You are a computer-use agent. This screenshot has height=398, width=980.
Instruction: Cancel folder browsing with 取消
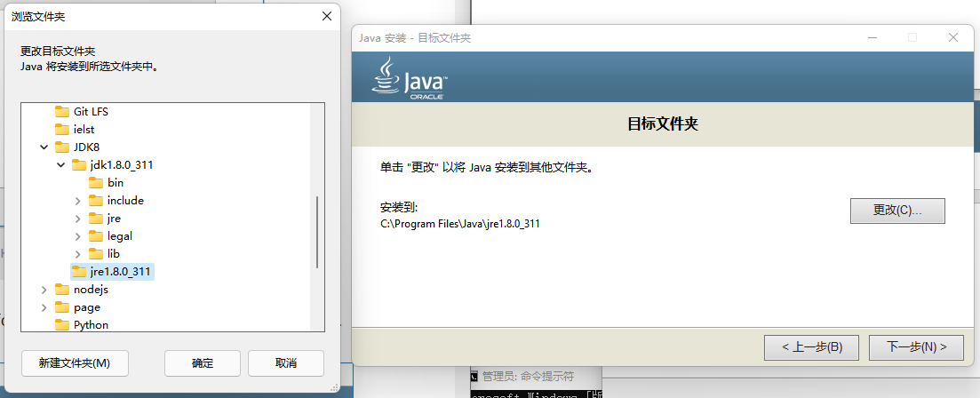click(285, 363)
